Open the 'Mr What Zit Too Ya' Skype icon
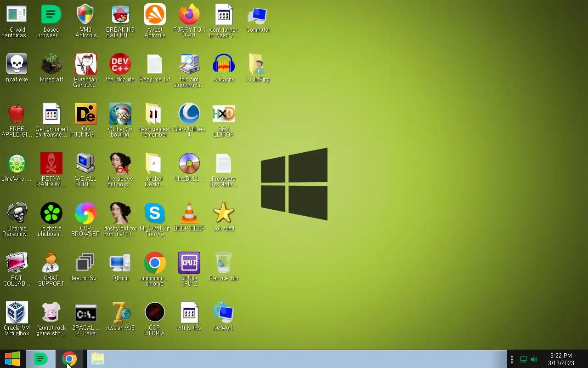This screenshot has width=588, height=368. tap(155, 213)
